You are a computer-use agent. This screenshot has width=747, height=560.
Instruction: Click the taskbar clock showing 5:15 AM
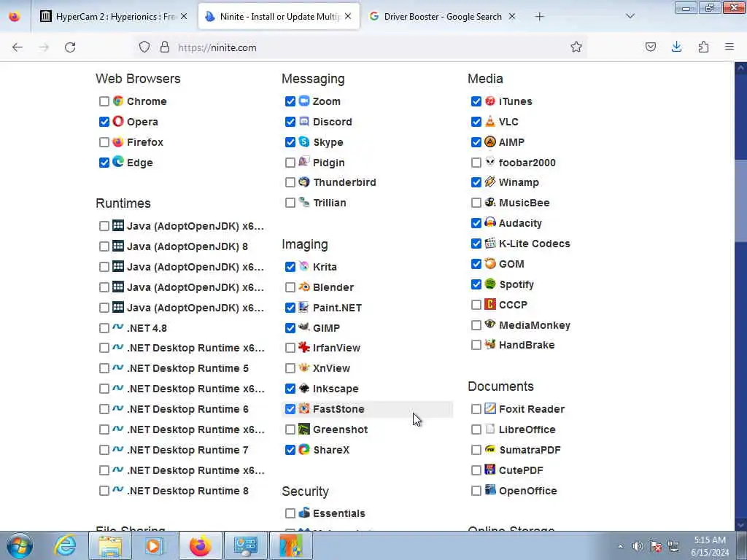tap(710, 546)
